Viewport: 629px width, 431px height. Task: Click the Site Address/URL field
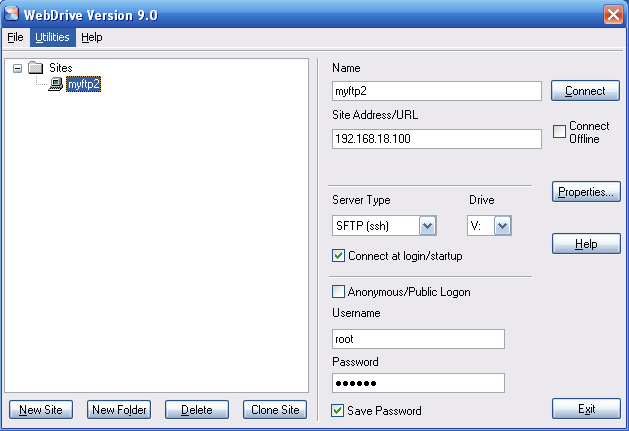436,139
